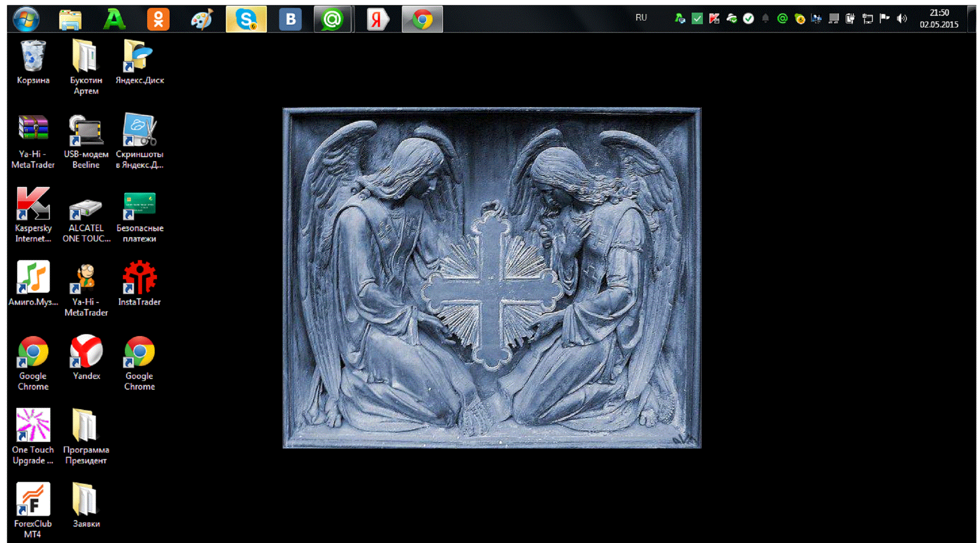Launch USB-модем Beeline shortcut
This screenshot has height=543, width=980.
[x=86, y=142]
